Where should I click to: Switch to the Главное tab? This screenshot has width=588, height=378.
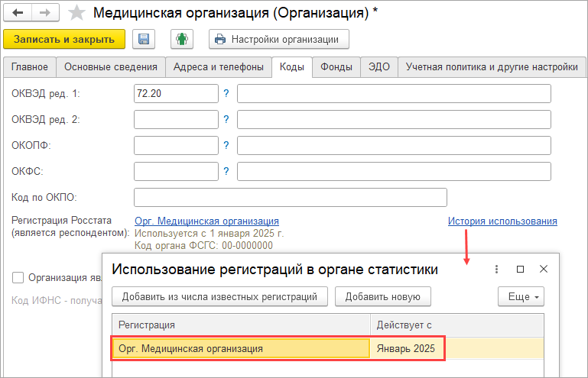[30, 67]
